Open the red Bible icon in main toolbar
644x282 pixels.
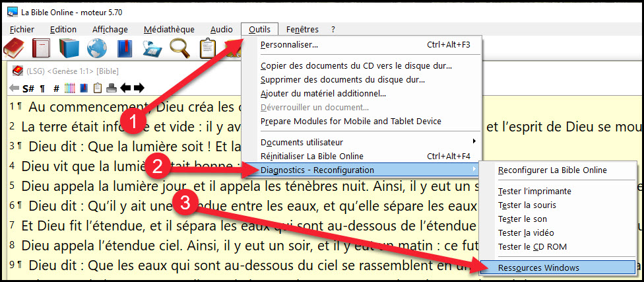pyautogui.click(x=14, y=48)
